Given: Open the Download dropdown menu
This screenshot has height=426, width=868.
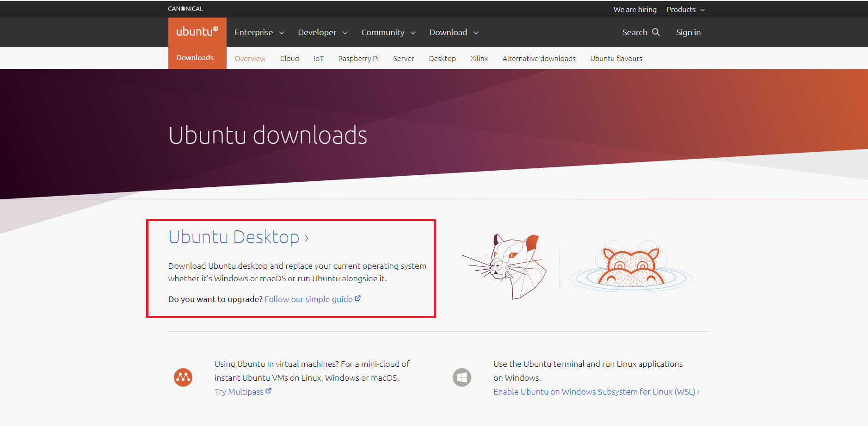Looking at the screenshot, I should (454, 32).
